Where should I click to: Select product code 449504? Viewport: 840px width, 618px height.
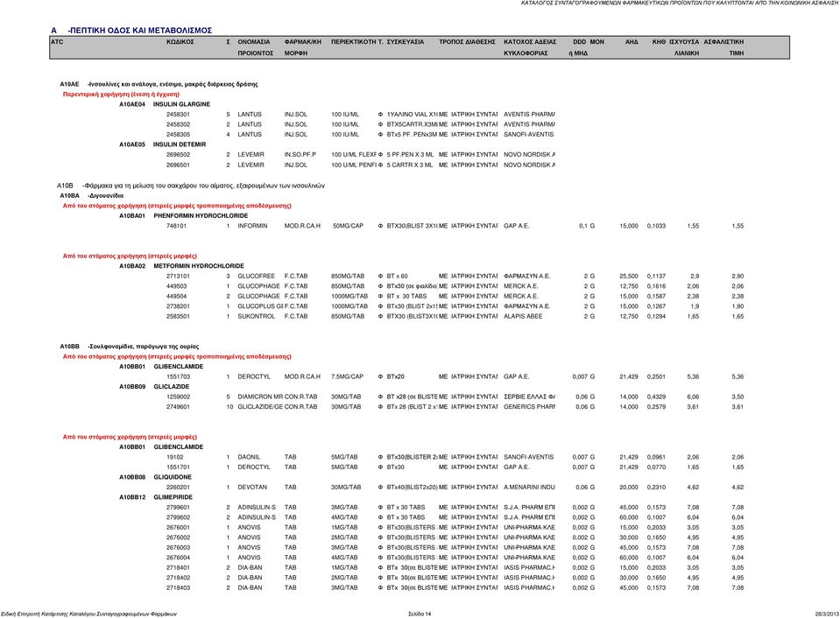(176, 296)
